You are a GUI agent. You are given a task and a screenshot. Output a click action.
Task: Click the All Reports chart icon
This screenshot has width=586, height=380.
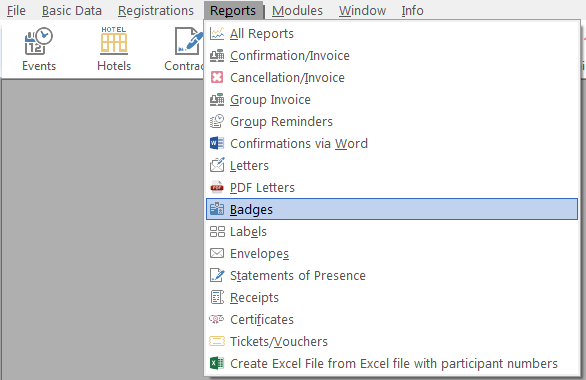coord(217,34)
